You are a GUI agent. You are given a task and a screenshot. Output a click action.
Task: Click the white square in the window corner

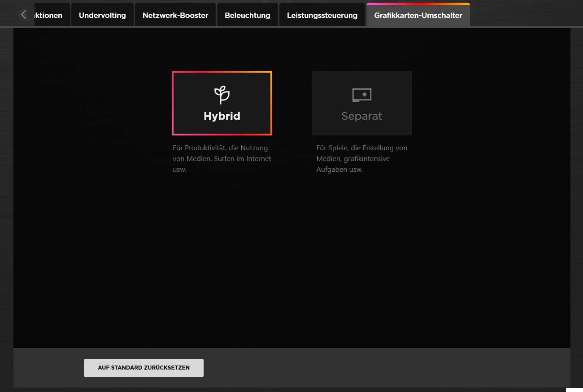pyautogui.click(x=574, y=389)
